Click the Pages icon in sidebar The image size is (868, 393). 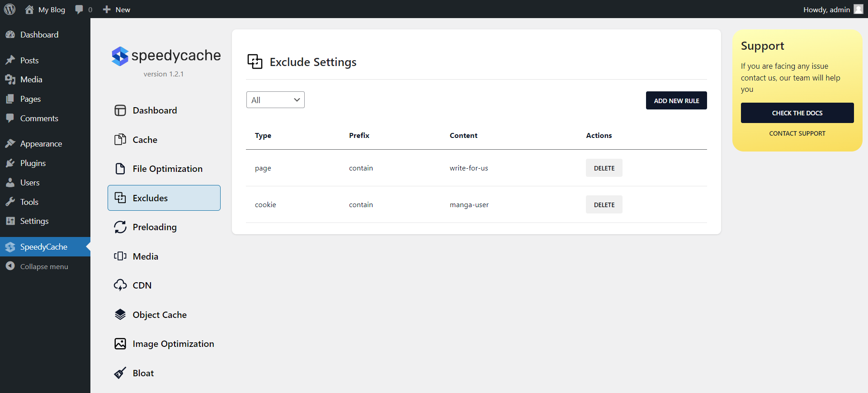pyautogui.click(x=10, y=99)
